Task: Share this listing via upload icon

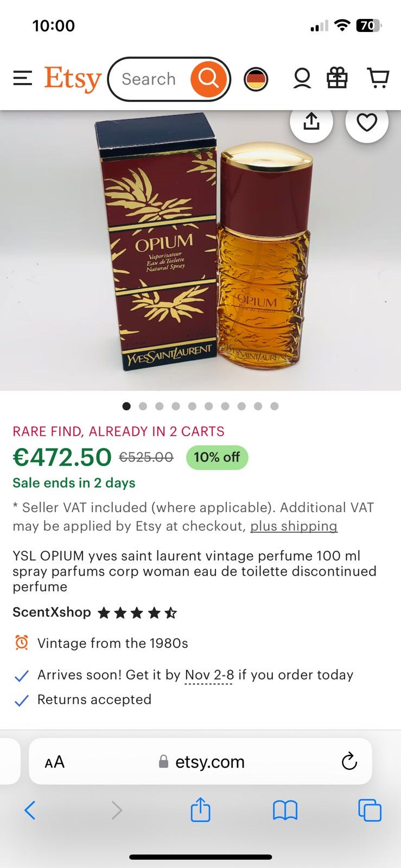Action: point(311,122)
